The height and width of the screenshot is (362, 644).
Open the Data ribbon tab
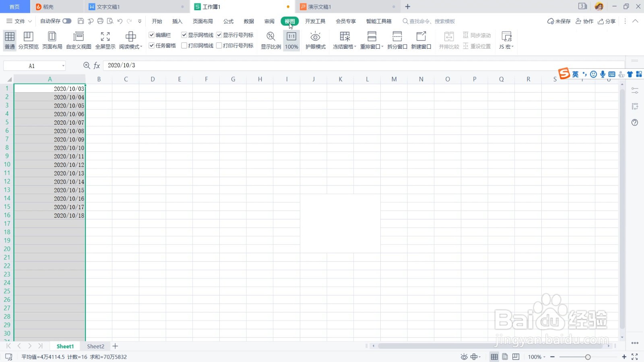click(x=249, y=21)
